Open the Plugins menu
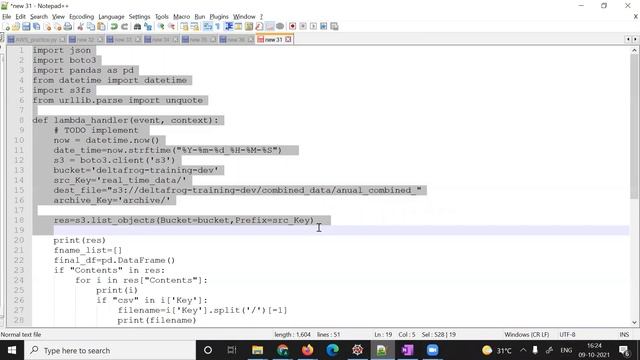Screen dimensions: 640x360 [219, 17]
